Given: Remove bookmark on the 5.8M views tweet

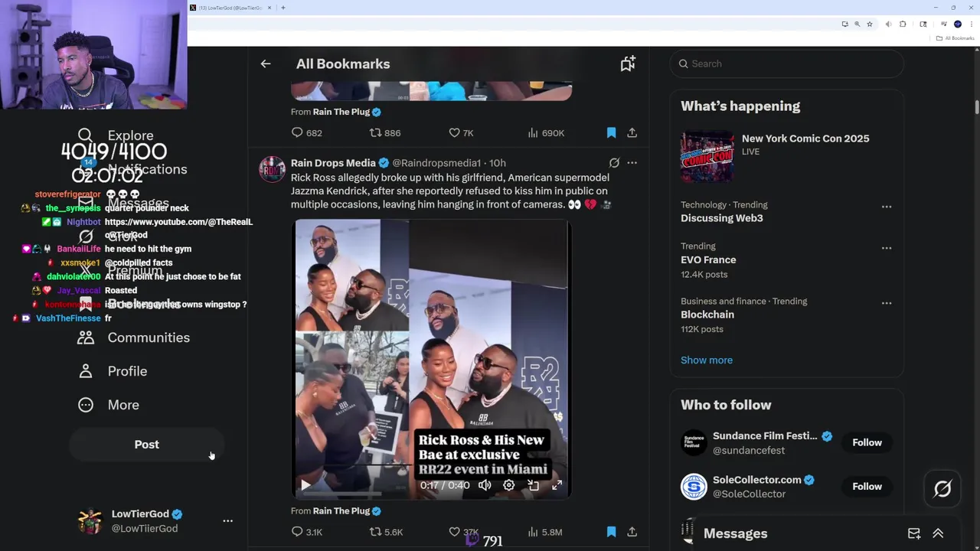Looking at the screenshot, I should point(611,532).
